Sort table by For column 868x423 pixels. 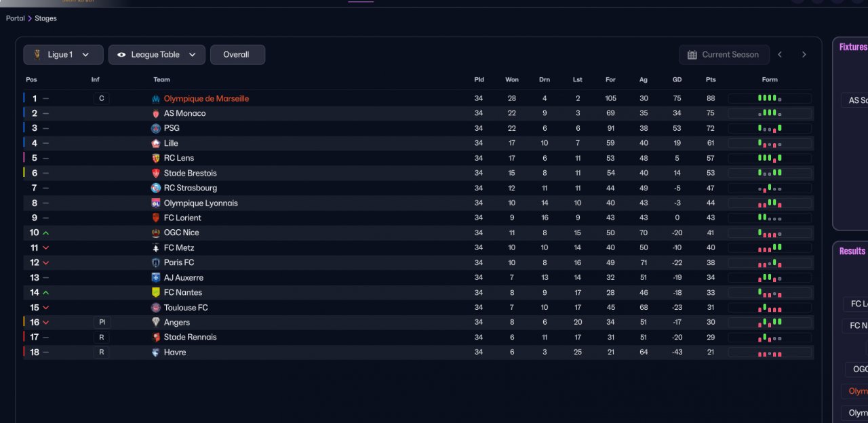[610, 80]
